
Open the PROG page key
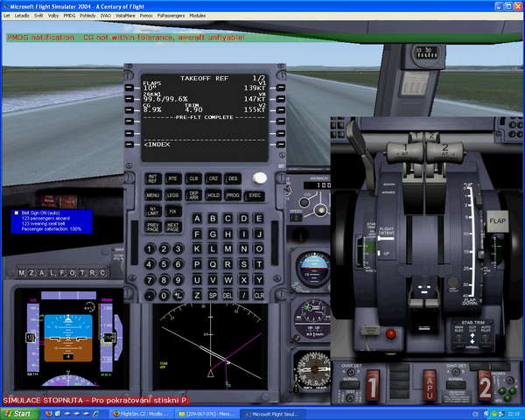(233, 195)
